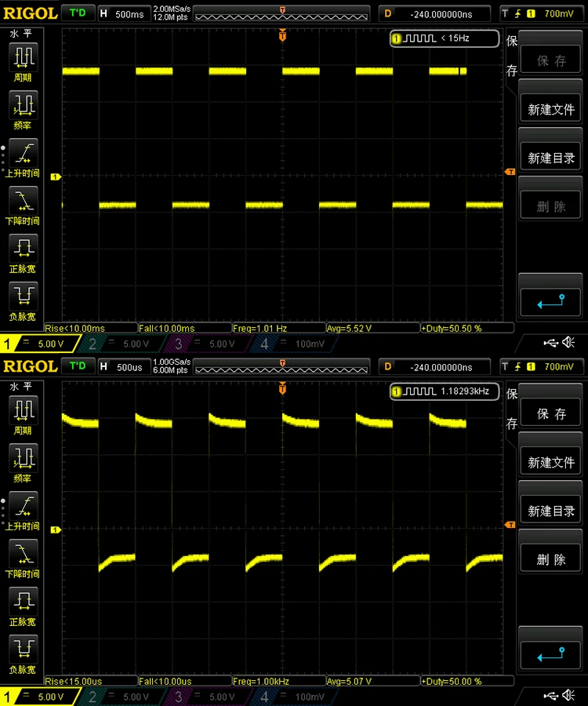Toggle the speaker sound icon in the 500ms capture
The image size is (588, 706).
pos(568,343)
